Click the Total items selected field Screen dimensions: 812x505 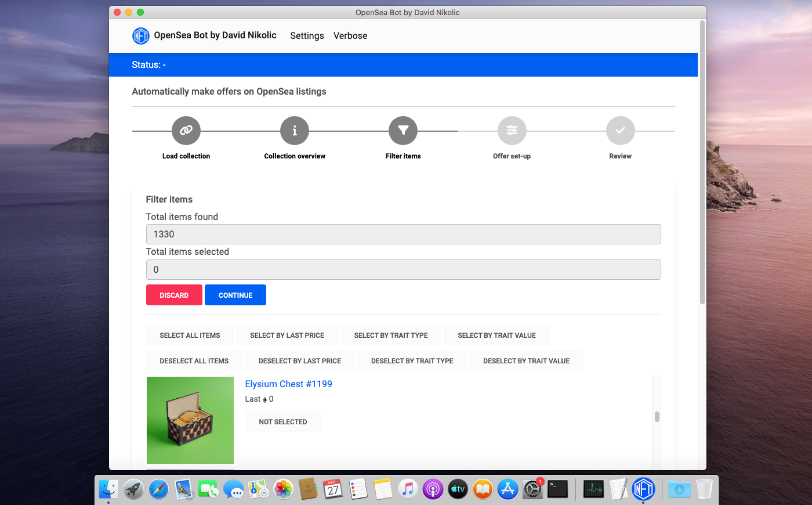pos(403,269)
